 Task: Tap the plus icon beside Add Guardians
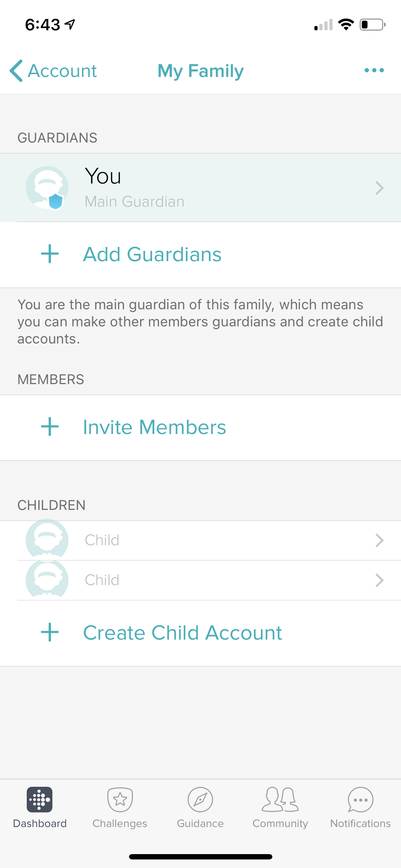pyautogui.click(x=50, y=254)
